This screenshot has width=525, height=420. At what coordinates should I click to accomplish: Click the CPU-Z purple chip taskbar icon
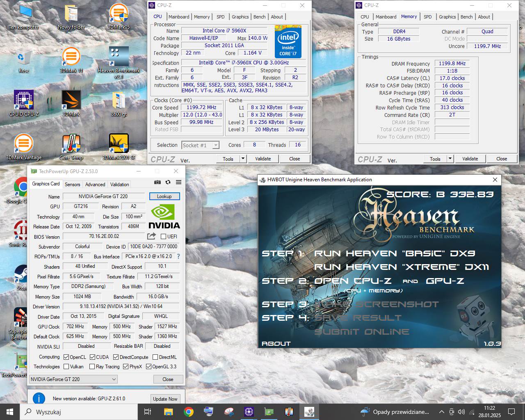(249, 412)
